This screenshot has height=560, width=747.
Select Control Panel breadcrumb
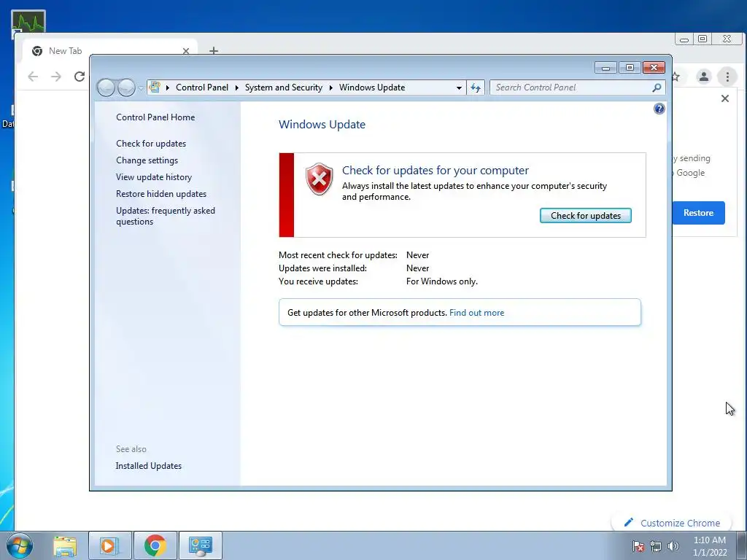(202, 87)
